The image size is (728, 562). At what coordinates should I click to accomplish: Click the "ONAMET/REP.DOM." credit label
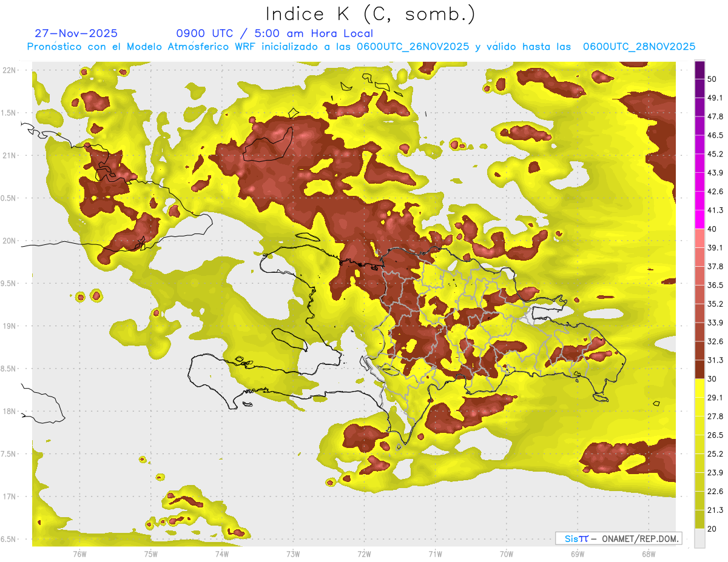(x=640, y=538)
